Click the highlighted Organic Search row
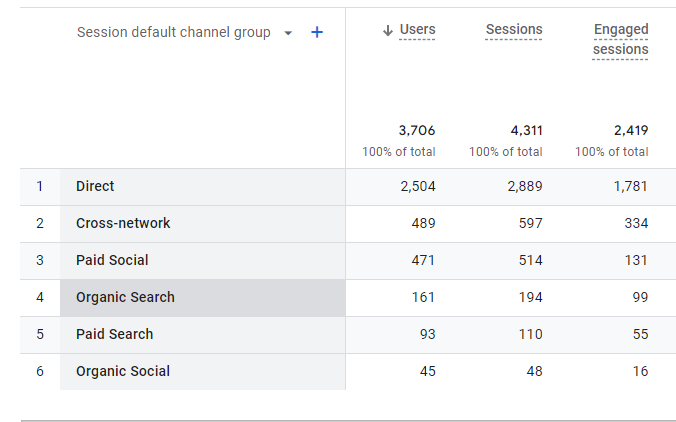Screen dimensions: 676x422 tap(203, 298)
